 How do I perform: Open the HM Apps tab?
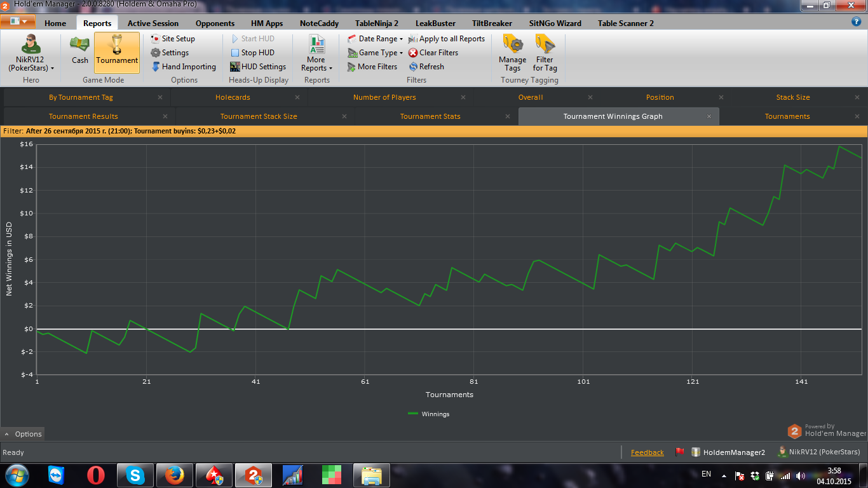point(267,23)
